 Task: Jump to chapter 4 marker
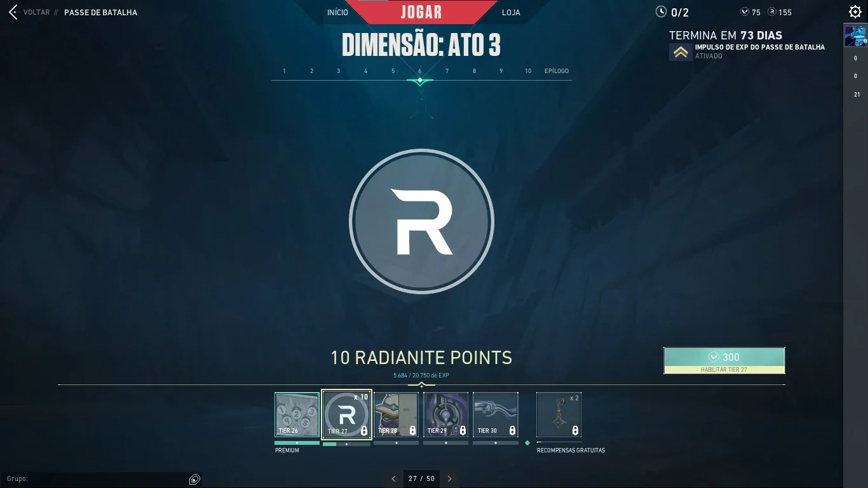coord(365,71)
